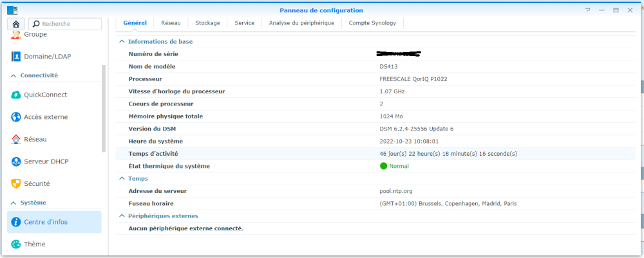Click the Recherche search field
644x258 pixels.
[x=65, y=24]
